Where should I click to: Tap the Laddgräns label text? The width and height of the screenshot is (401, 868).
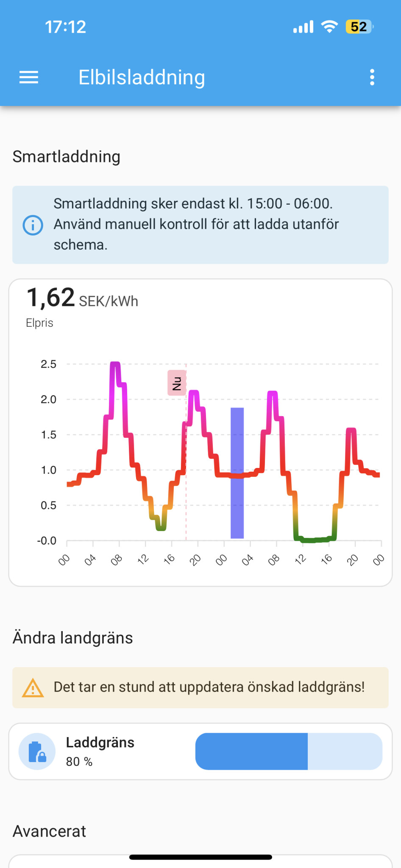click(100, 743)
